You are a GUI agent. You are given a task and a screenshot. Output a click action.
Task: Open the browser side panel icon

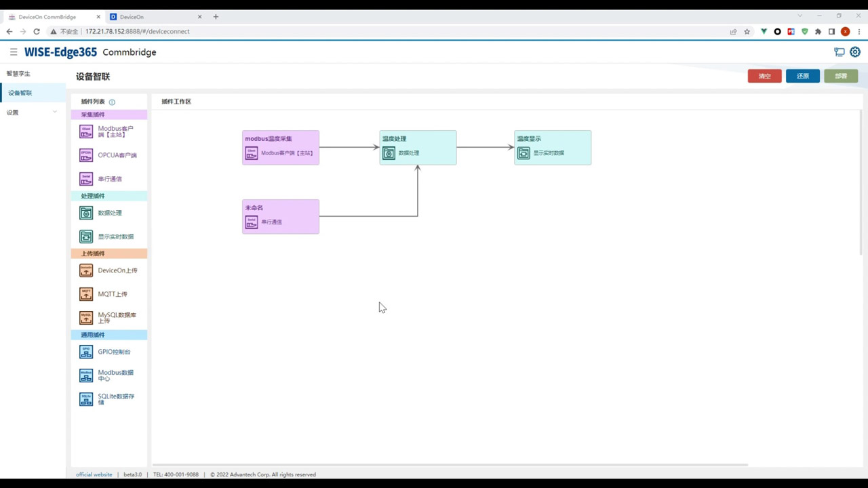pos(831,31)
